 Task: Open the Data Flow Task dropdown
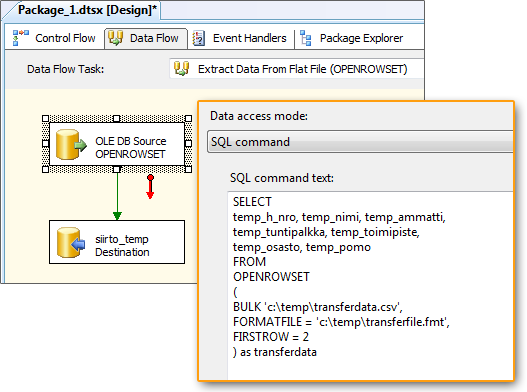pyautogui.click(x=296, y=69)
